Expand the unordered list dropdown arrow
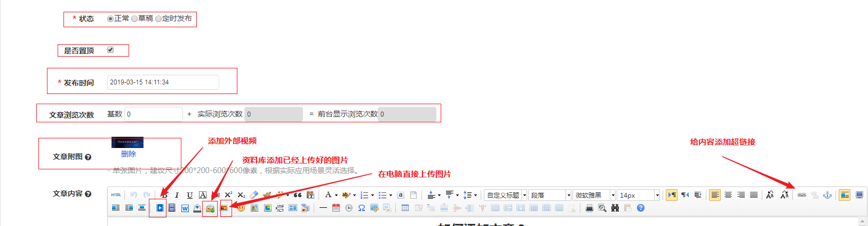Viewport: 868px width, 226px height. click(x=391, y=195)
